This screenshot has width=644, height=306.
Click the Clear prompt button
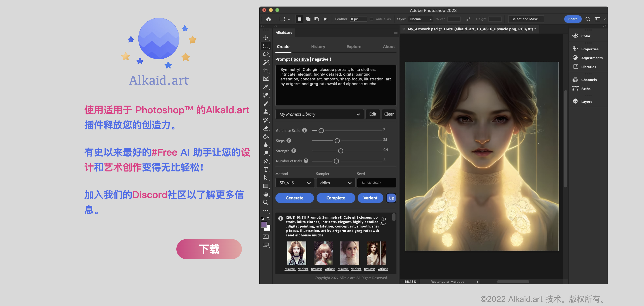[389, 114]
